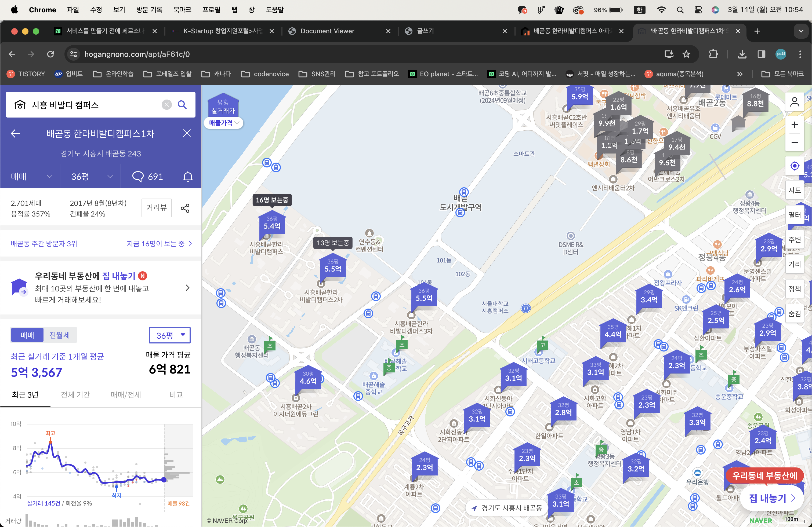Go back with the sidebar arrow icon

[x=15, y=133]
